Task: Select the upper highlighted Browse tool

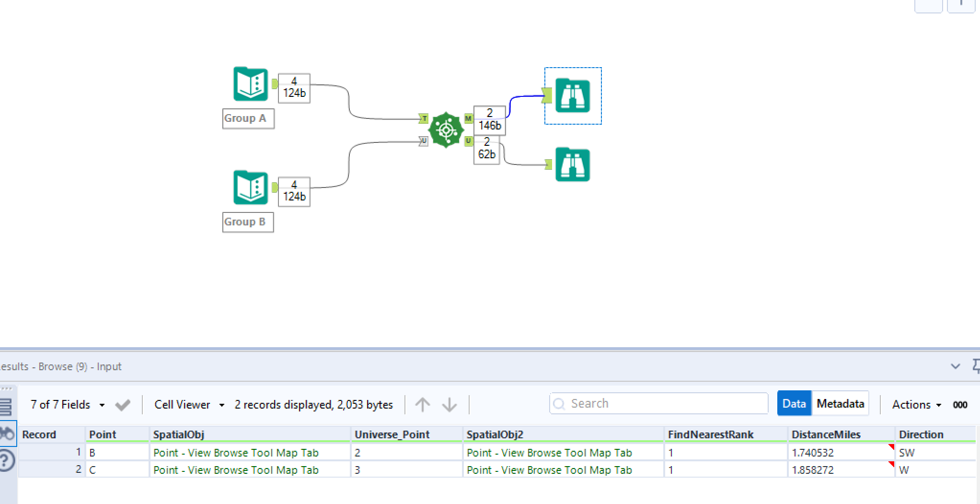Action: pos(572,96)
